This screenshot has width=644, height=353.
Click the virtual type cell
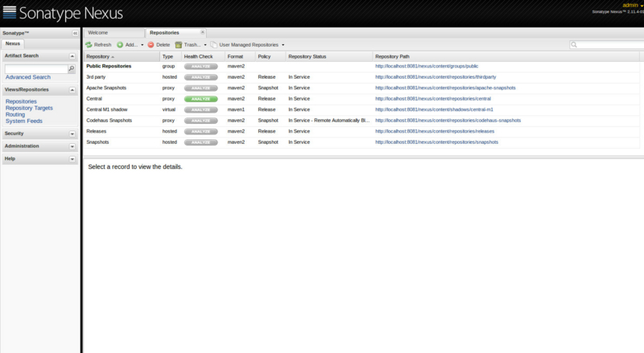pyautogui.click(x=169, y=109)
